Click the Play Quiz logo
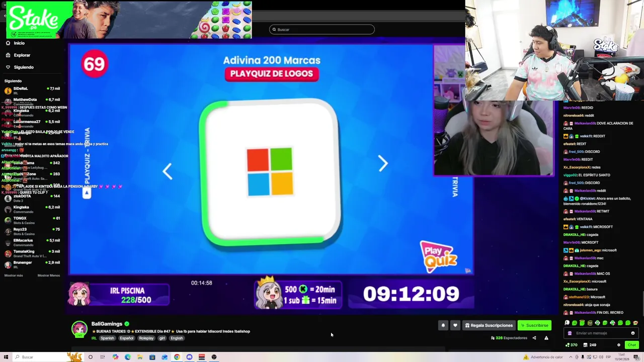Viewport: 644px width, 362px height. 439,256
